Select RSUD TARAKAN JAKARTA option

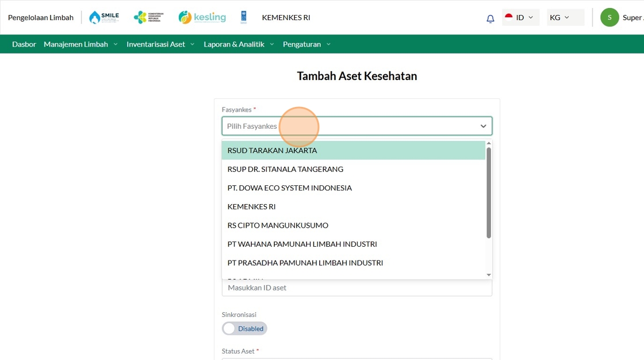(353, 151)
